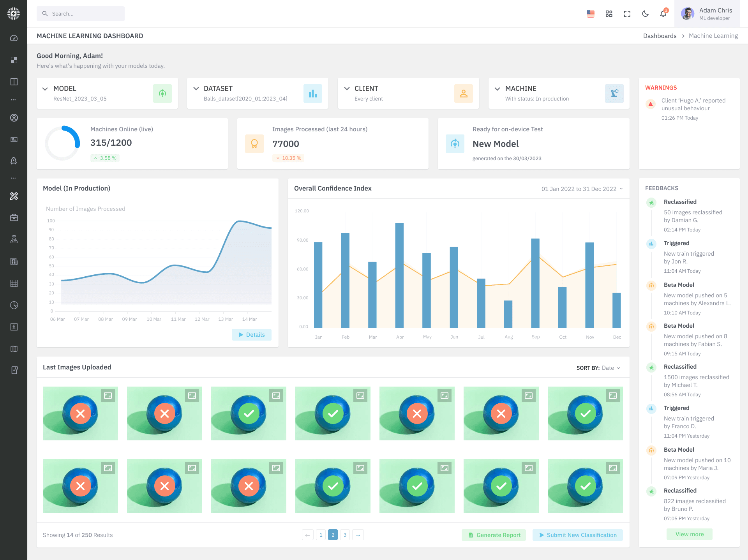Expand the MODEL filter chevron
748x560 pixels.
click(x=45, y=89)
